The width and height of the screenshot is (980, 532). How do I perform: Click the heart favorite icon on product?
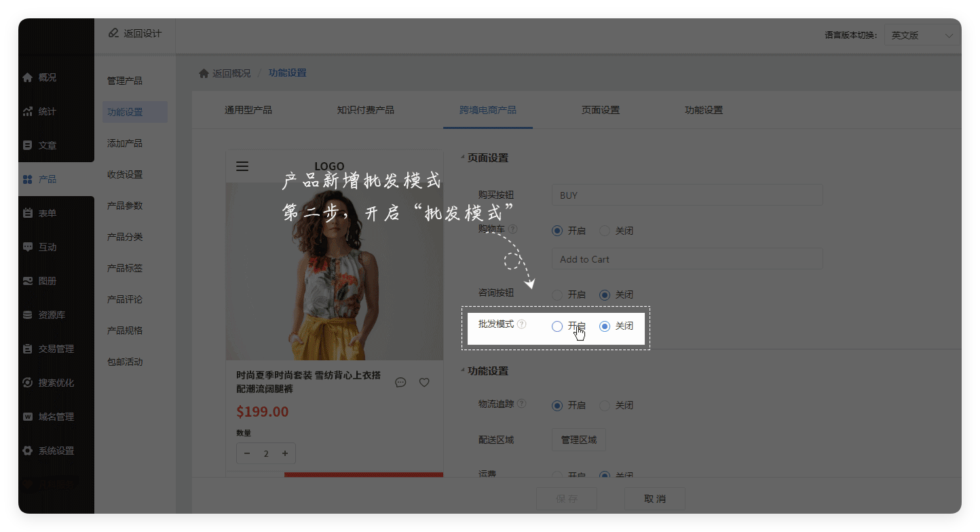[x=424, y=383]
